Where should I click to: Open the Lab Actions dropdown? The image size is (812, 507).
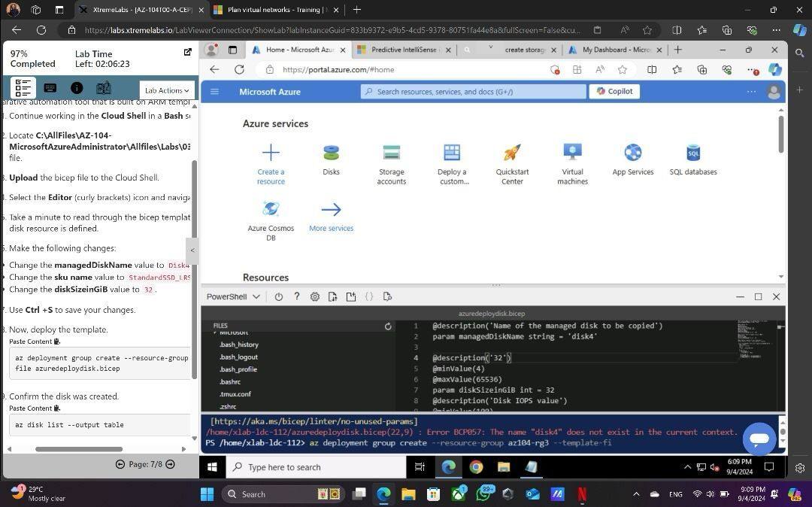(x=167, y=90)
